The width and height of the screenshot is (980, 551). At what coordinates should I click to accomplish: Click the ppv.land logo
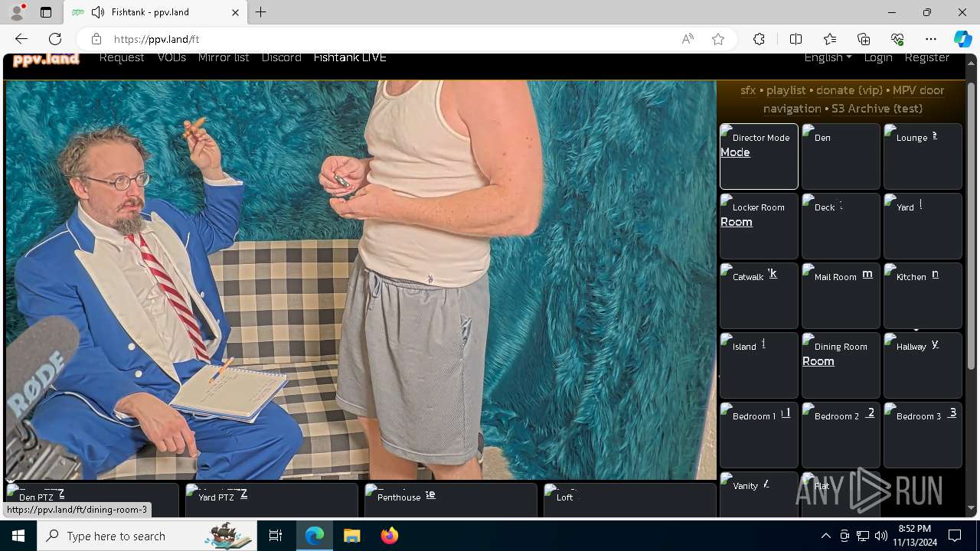[46, 59]
